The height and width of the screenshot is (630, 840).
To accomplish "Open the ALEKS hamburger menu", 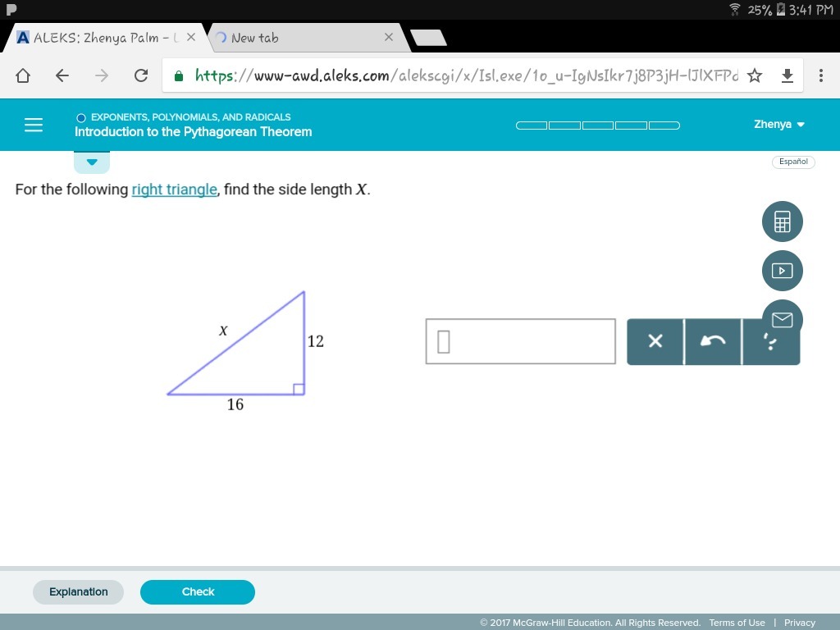I will pyautogui.click(x=33, y=125).
